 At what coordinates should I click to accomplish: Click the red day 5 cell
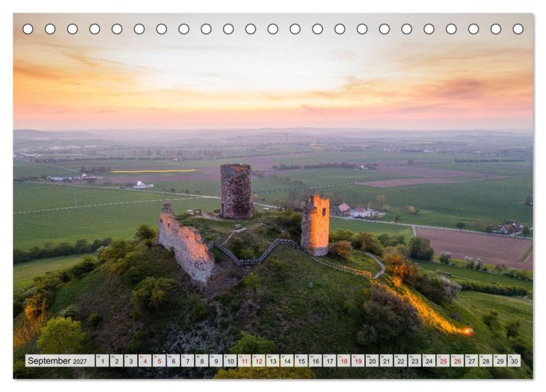point(159,361)
